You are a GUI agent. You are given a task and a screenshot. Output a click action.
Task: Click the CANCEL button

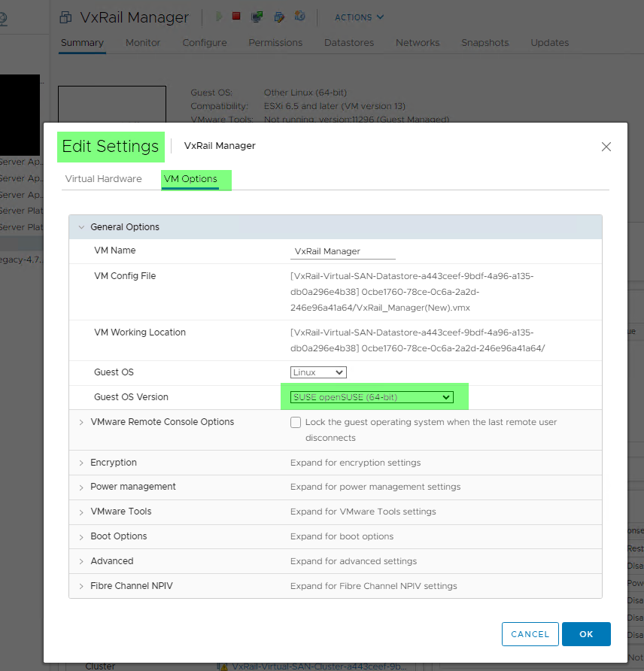click(530, 634)
